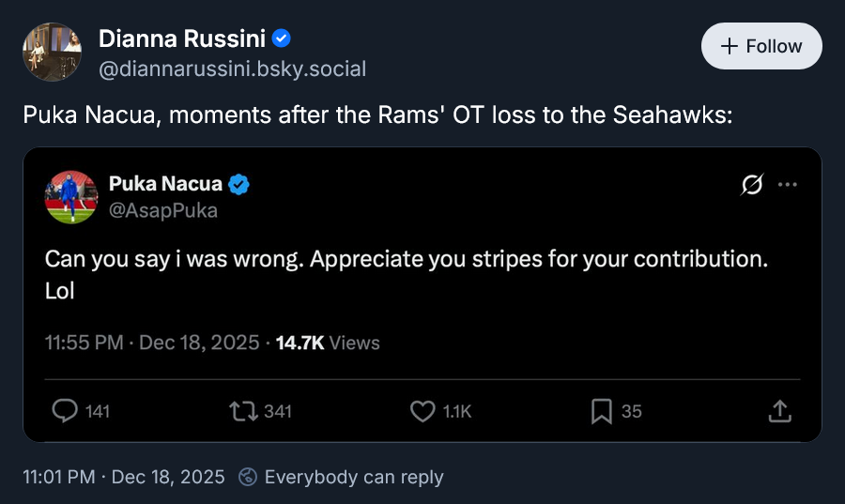Click the globe reply-settings icon
The width and height of the screenshot is (845, 504).
click(248, 477)
